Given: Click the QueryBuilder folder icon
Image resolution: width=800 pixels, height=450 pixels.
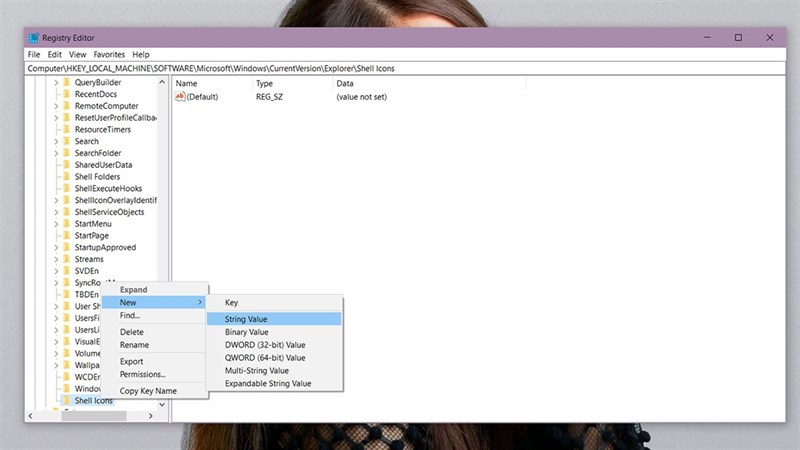Looking at the screenshot, I should [66, 82].
